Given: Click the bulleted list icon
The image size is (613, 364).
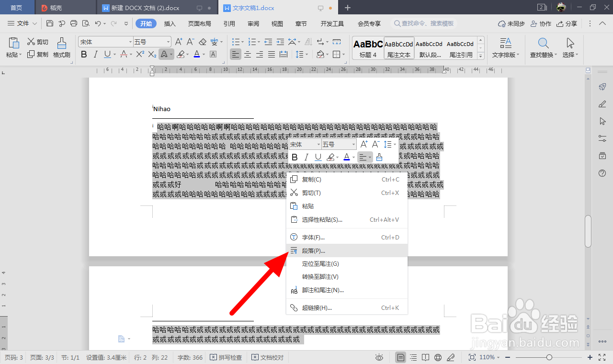Looking at the screenshot, I should 235,42.
